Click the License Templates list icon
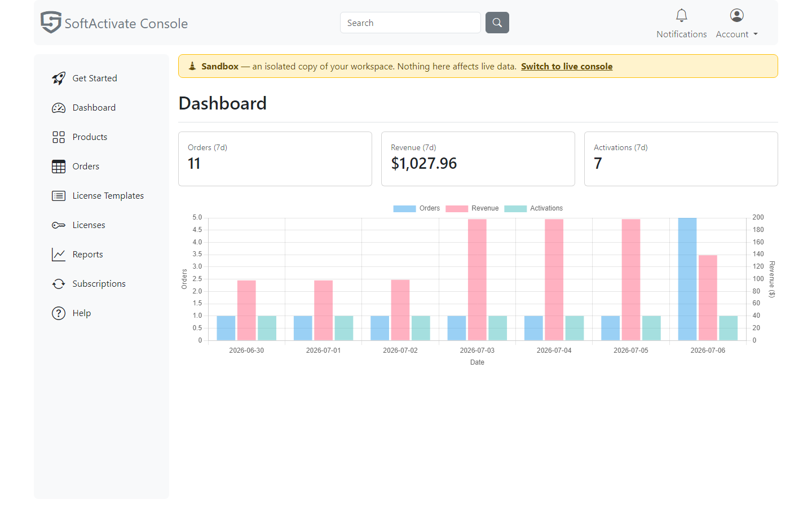The image size is (812, 508). [59, 196]
